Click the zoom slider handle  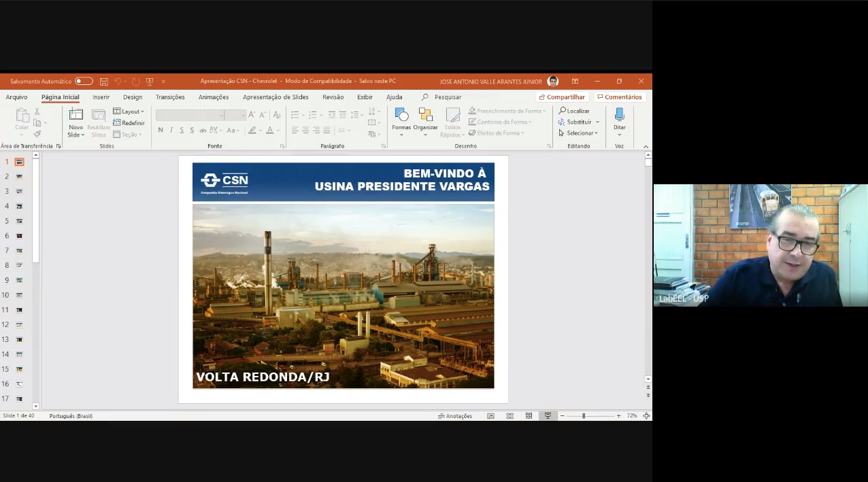coord(583,416)
